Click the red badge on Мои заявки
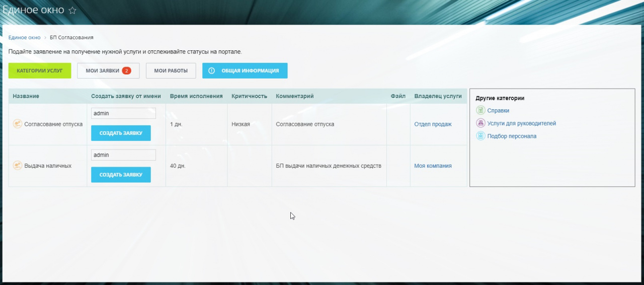The height and width of the screenshot is (285, 644). 126,70
